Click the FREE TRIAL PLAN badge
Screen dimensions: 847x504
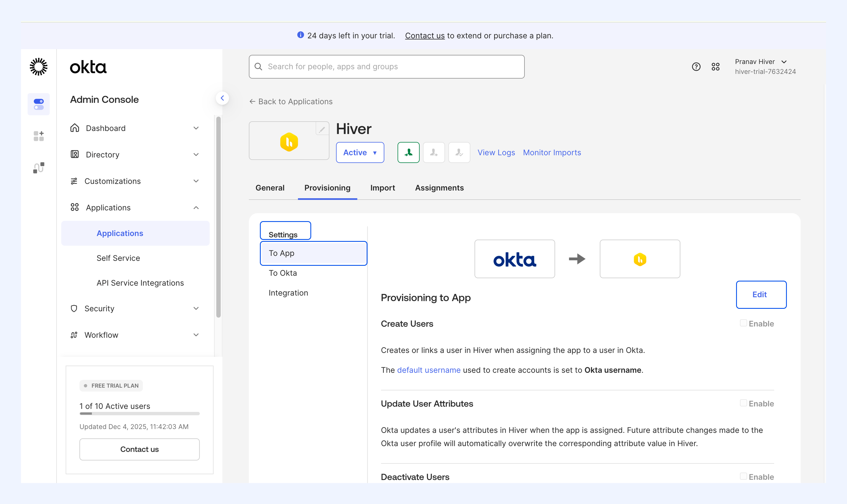(x=111, y=386)
